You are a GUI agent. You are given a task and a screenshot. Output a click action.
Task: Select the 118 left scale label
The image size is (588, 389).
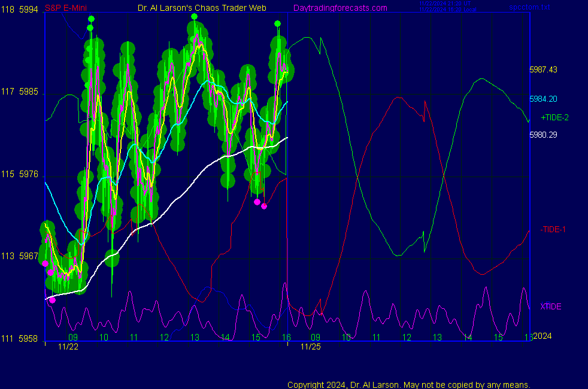[x=8, y=10]
